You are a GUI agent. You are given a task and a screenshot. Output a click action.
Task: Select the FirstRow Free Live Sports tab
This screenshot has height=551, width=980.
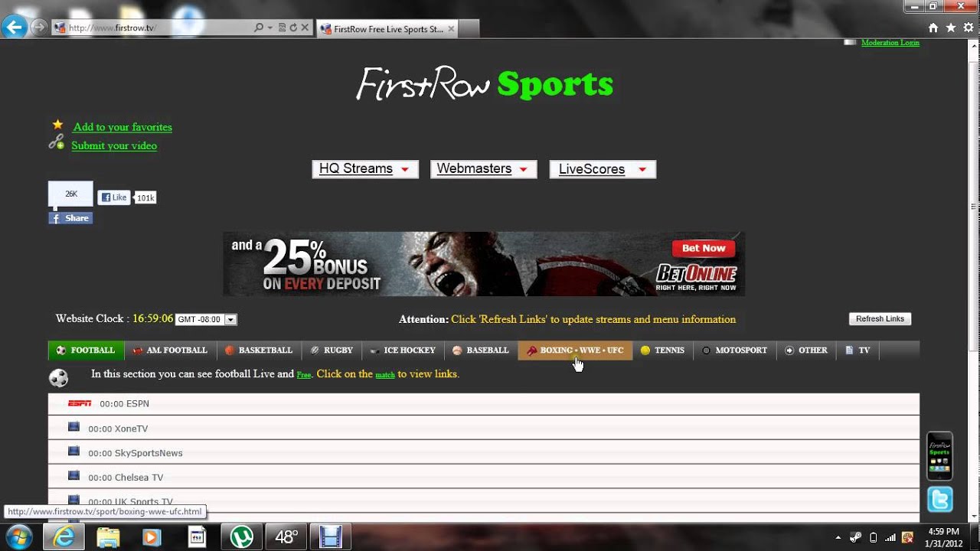pos(387,29)
